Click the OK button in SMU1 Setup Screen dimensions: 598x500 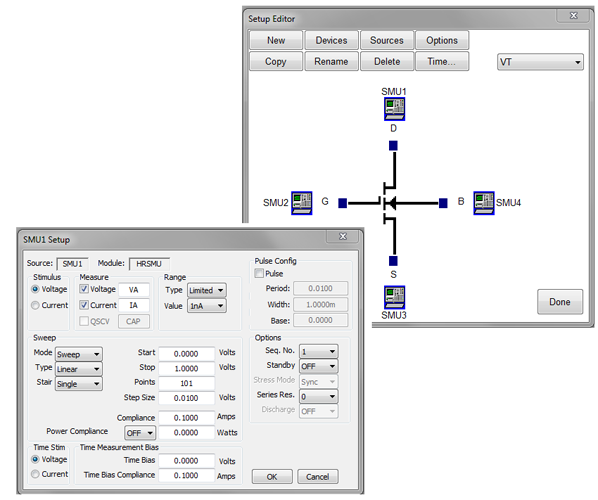click(x=272, y=477)
